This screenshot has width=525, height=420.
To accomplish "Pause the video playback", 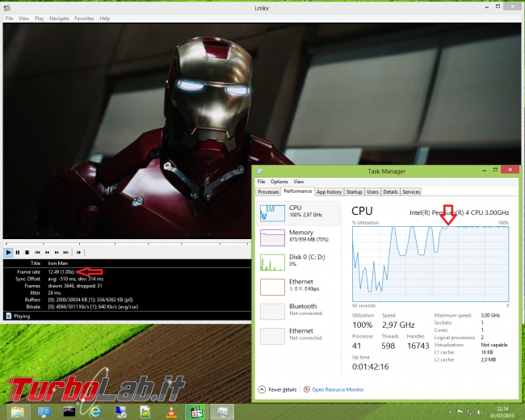I will (18, 252).
